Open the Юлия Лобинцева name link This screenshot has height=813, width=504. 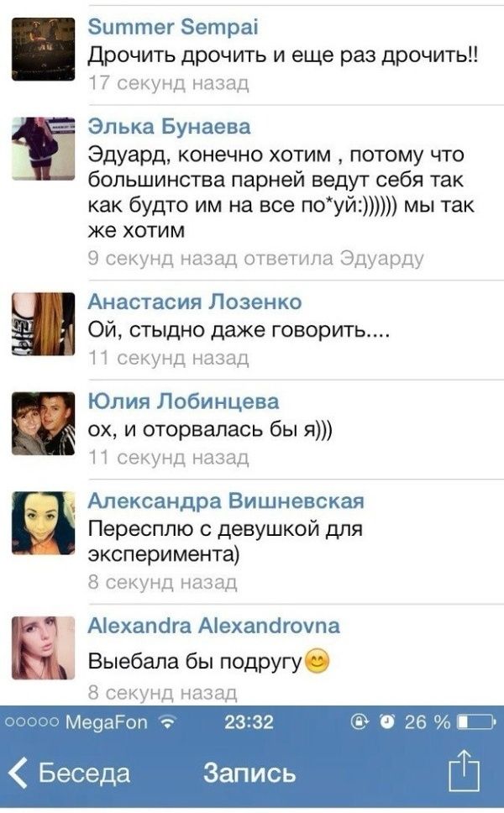(x=184, y=401)
